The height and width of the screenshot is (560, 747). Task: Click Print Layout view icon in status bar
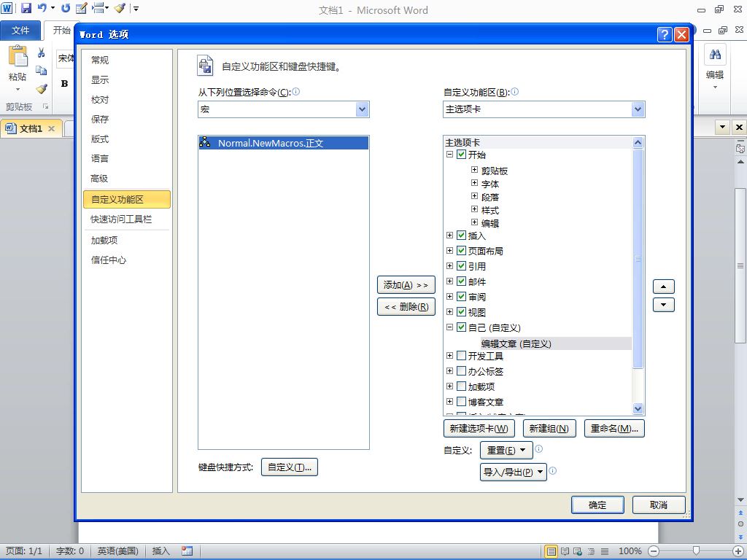pos(551,551)
